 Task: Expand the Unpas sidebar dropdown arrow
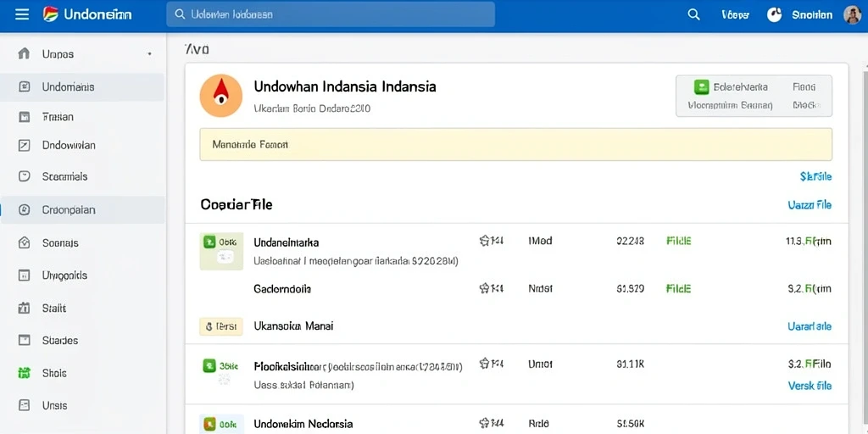click(x=149, y=54)
